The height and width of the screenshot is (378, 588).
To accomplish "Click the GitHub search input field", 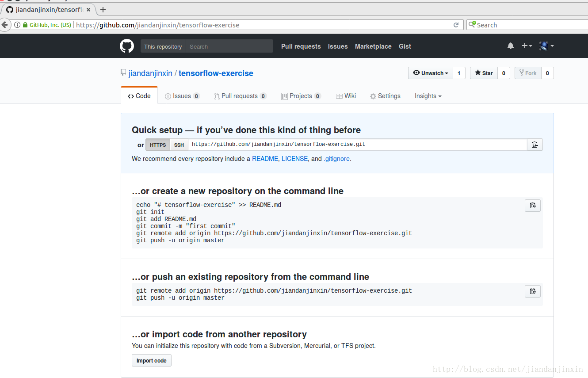I will click(x=229, y=46).
